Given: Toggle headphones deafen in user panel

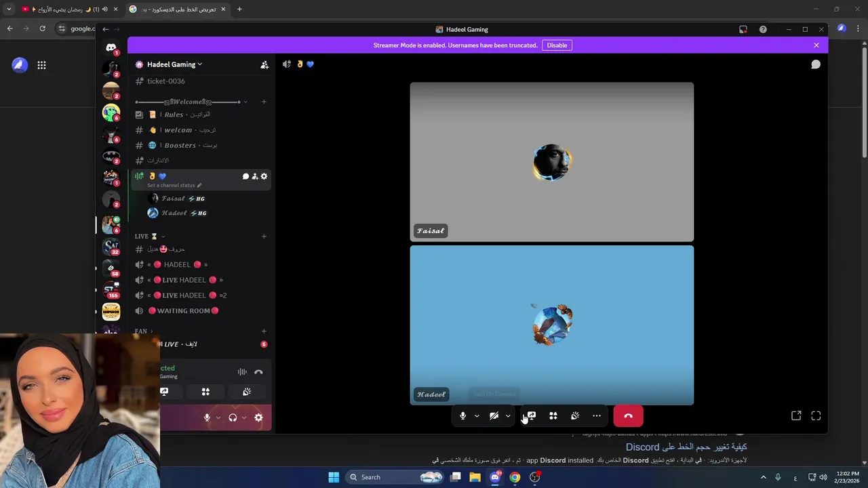Looking at the screenshot, I should click(233, 418).
